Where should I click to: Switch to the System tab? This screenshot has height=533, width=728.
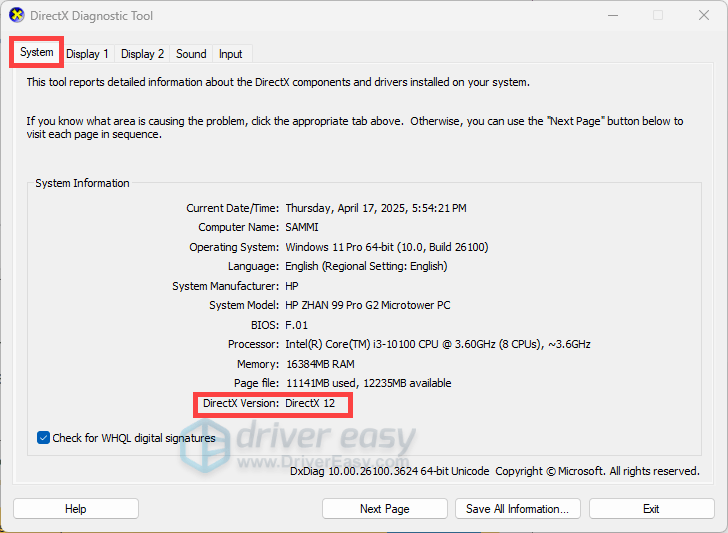[37, 53]
